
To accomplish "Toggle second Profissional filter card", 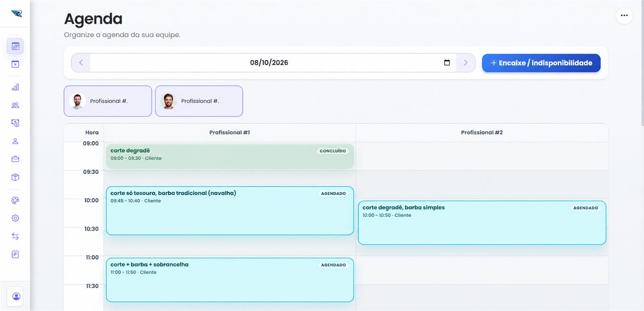I will coord(199,101).
